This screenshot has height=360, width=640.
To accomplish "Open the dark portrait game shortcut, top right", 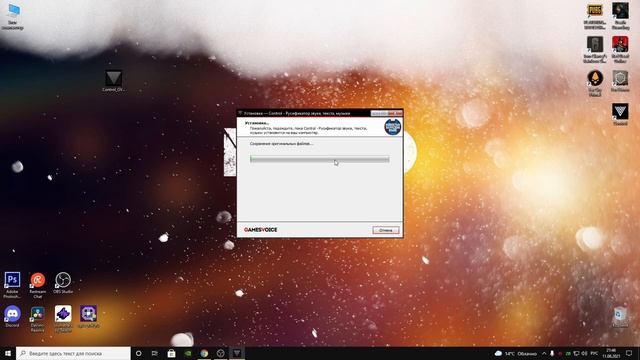I will pyautogui.click(x=620, y=16).
